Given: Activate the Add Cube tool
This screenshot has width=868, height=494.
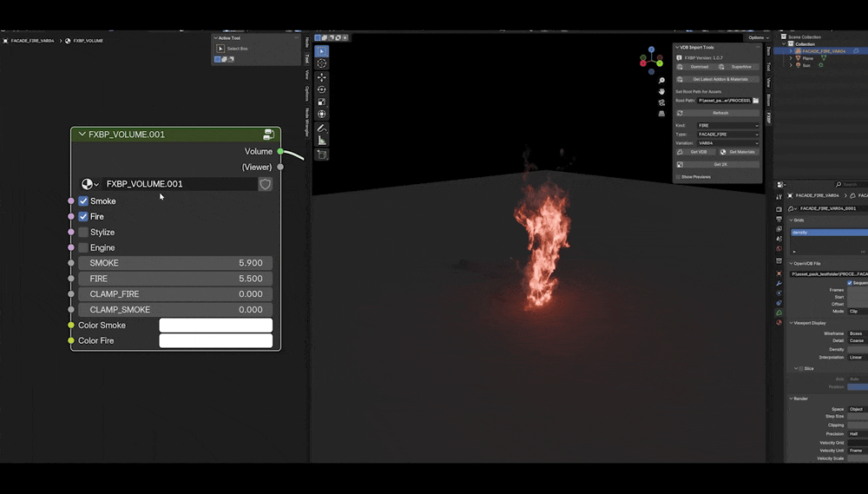Looking at the screenshot, I should pos(322,155).
